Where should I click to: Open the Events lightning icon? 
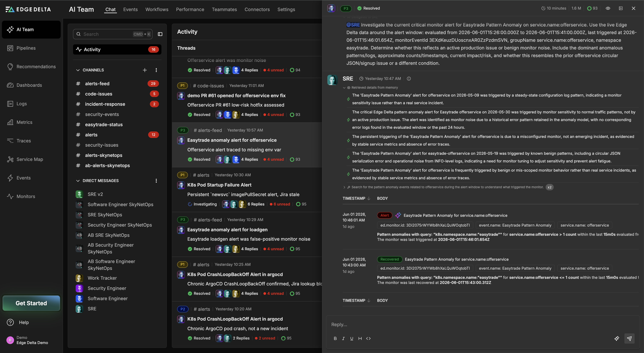click(x=10, y=178)
